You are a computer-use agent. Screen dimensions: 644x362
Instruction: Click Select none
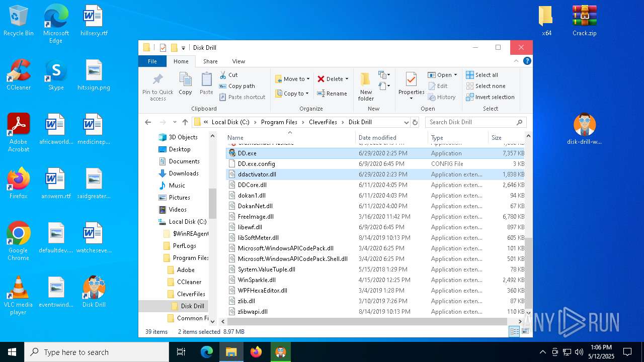tap(485, 86)
